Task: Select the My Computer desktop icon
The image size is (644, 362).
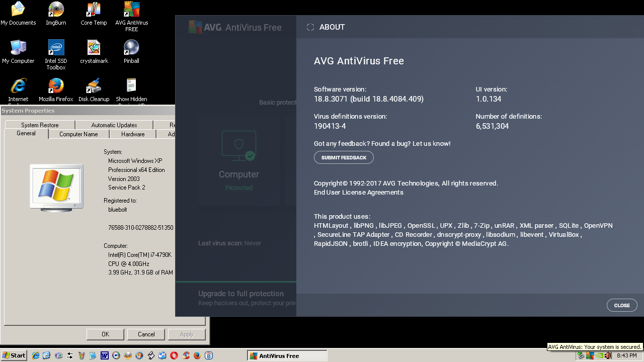Action: pos(18,52)
